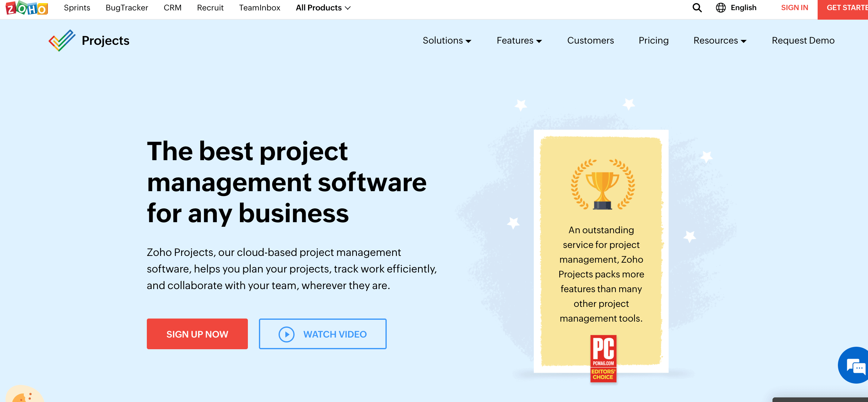Open the CRM product link
This screenshot has height=402, width=868.
(173, 8)
